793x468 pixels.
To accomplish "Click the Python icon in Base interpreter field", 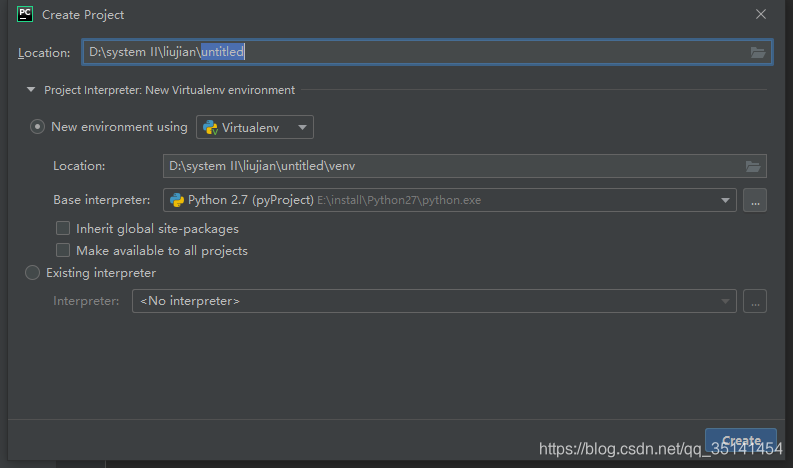I will (x=177, y=200).
